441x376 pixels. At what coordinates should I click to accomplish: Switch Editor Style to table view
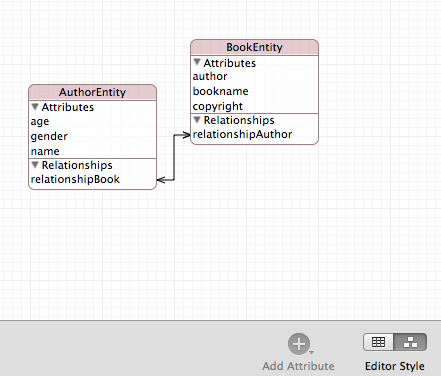[x=378, y=342]
